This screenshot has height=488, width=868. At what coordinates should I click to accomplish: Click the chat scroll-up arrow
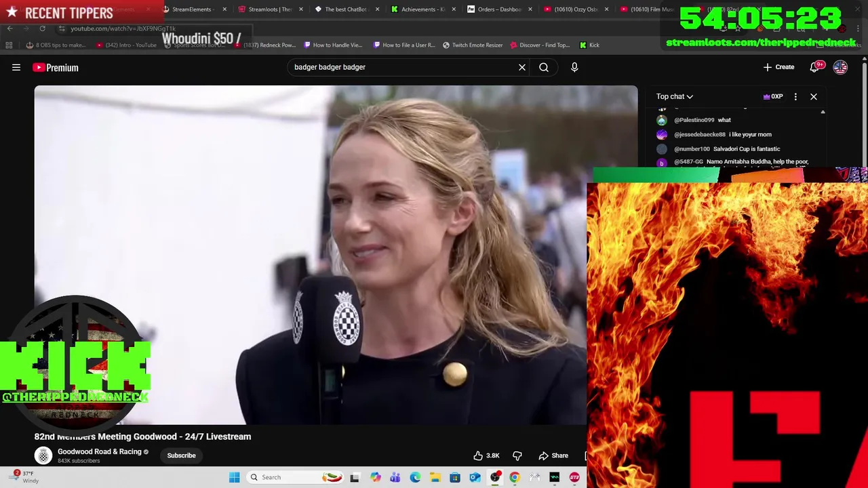click(823, 112)
